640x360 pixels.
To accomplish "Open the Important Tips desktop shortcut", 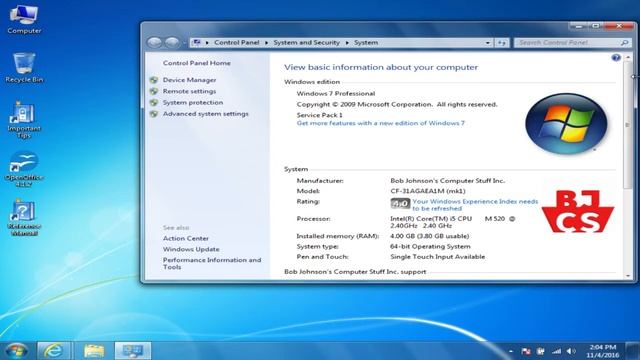I will point(24,120).
